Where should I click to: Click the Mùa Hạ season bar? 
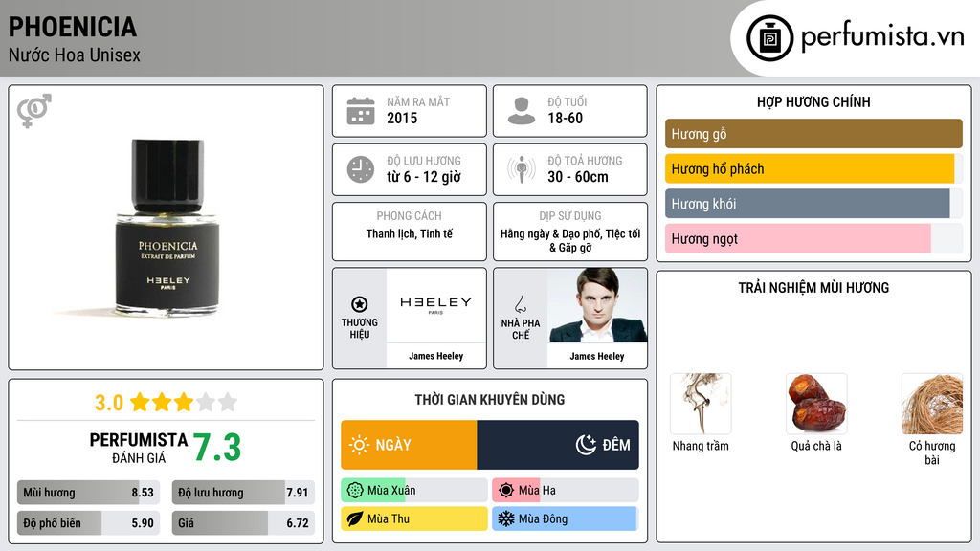(566, 491)
